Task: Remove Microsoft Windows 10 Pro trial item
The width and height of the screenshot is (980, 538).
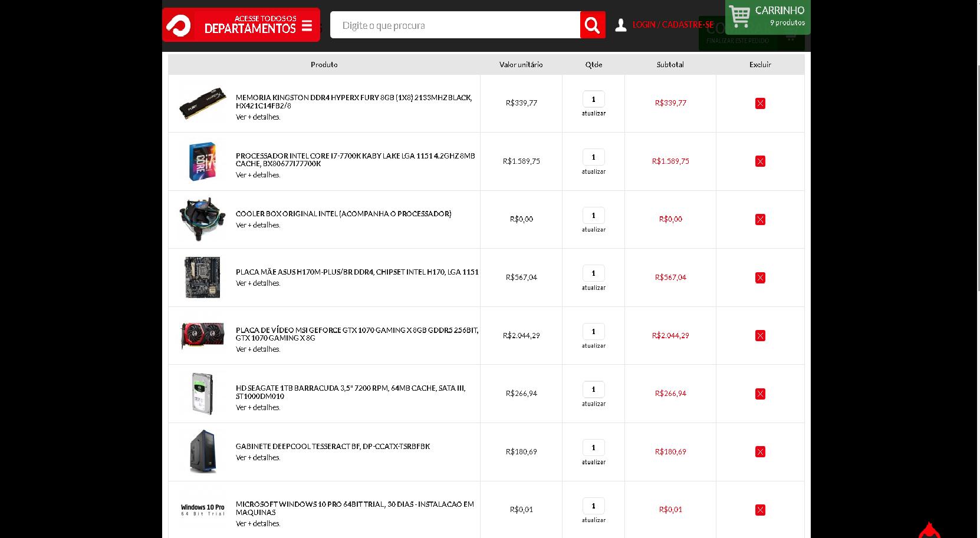Action: (x=760, y=510)
